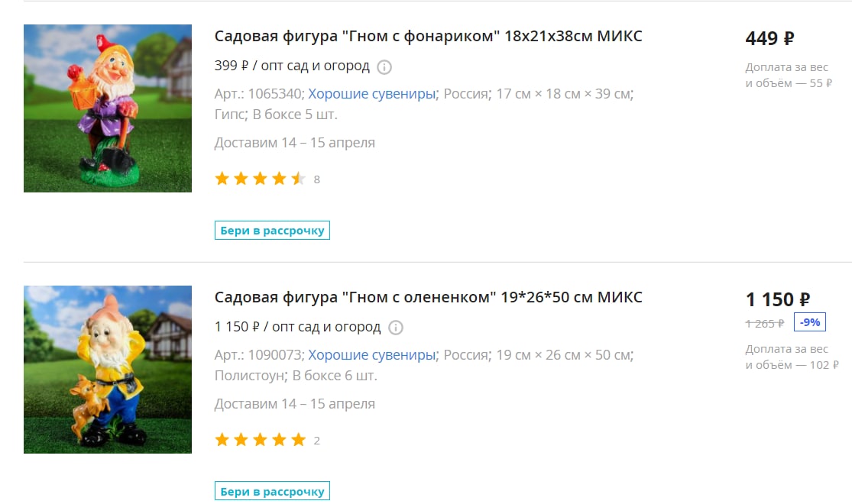852x504 pixels.
Task: Open title 'Гном с олененком' 19*26*50 см
Action: 428,297
